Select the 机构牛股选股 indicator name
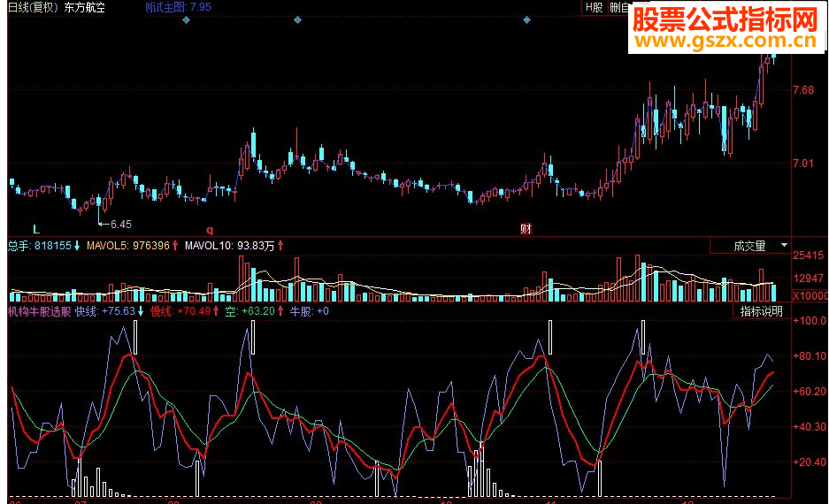This screenshot has width=829, height=504. (x=40, y=312)
